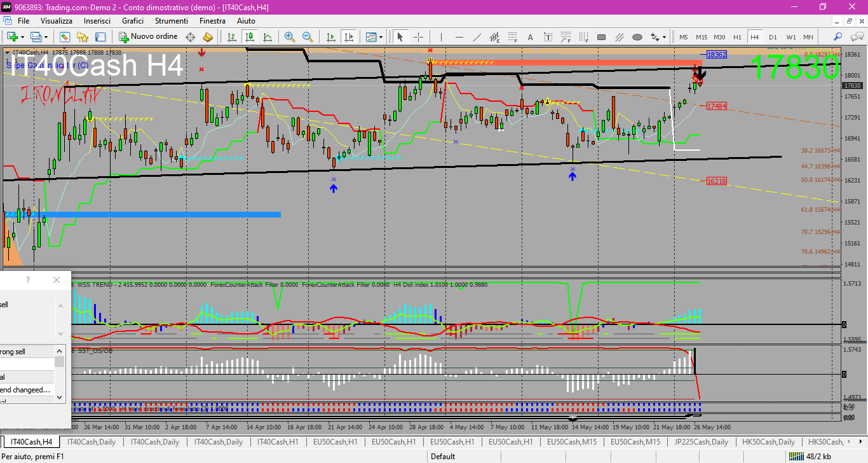Screen dimensions: 868x463
Task: Click the 17484 red price label
Action: 717,106
